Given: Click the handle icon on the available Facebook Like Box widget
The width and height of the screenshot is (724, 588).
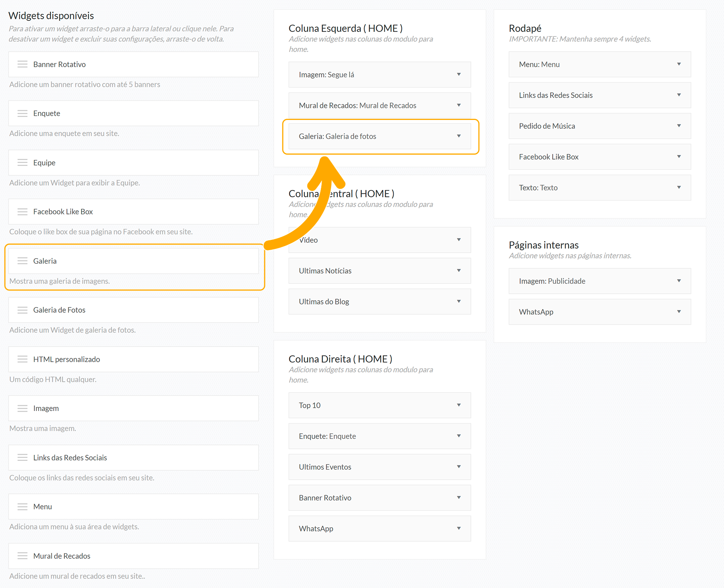Looking at the screenshot, I should click(22, 212).
